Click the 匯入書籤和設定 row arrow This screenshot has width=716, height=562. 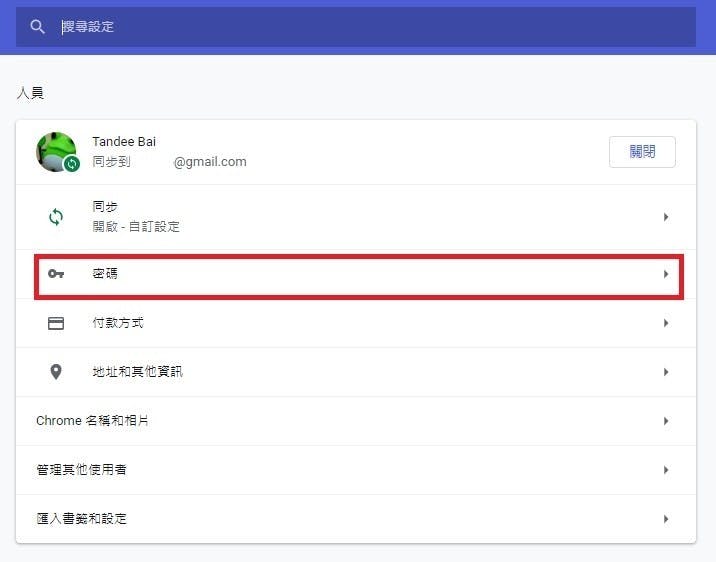[666, 519]
